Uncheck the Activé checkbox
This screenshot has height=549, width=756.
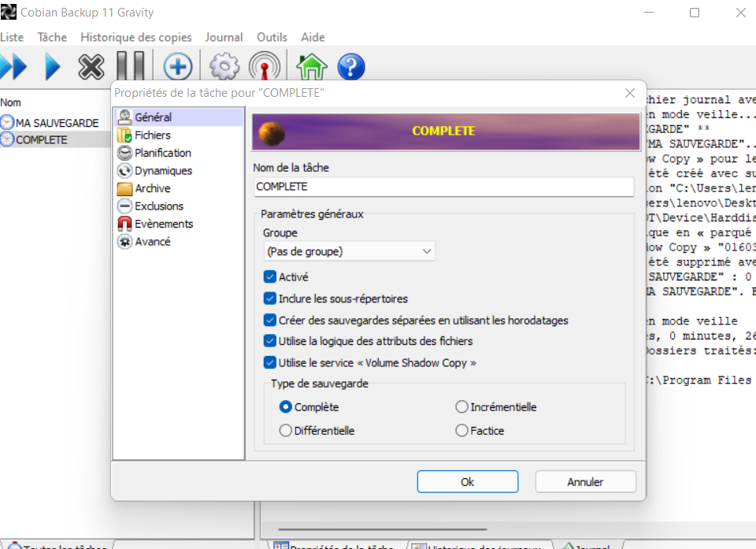270,277
